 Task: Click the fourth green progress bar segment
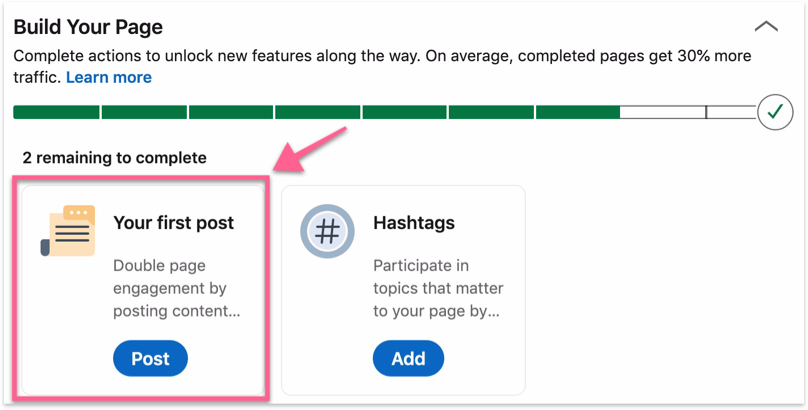pos(317,112)
